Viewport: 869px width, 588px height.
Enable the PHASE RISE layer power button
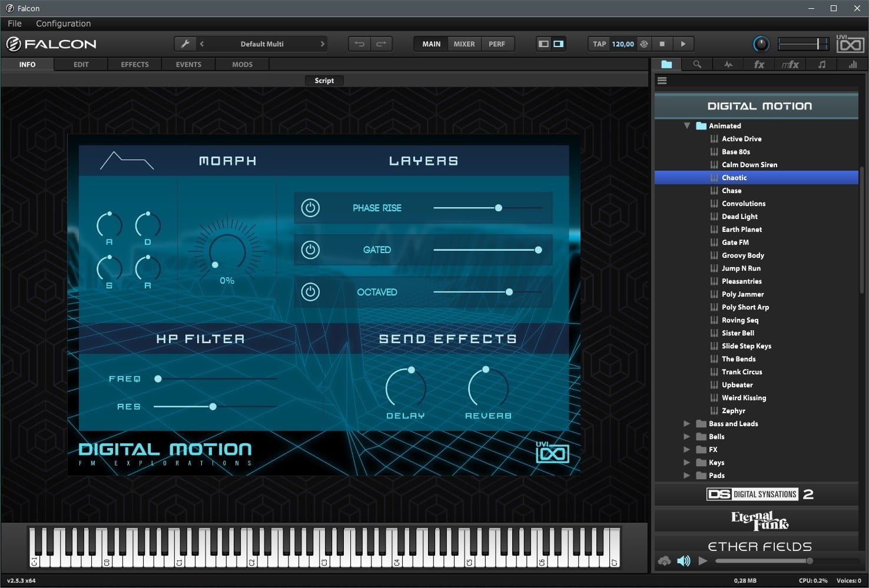tap(310, 208)
